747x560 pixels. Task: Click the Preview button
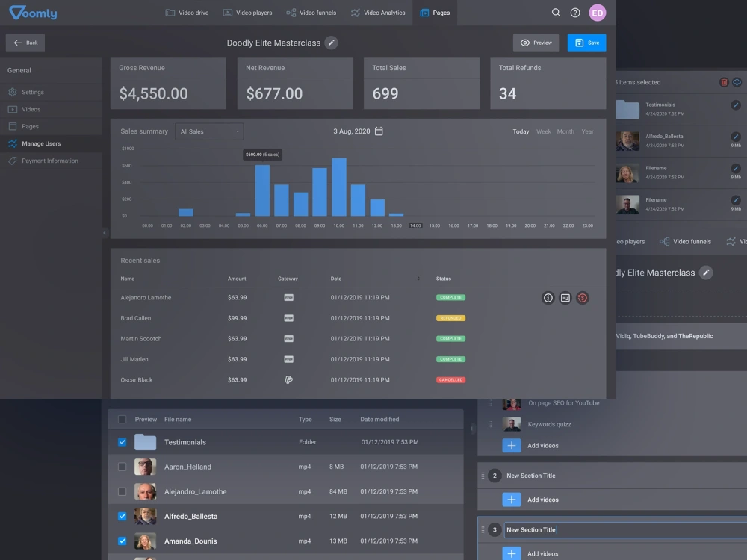[x=536, y=43]
